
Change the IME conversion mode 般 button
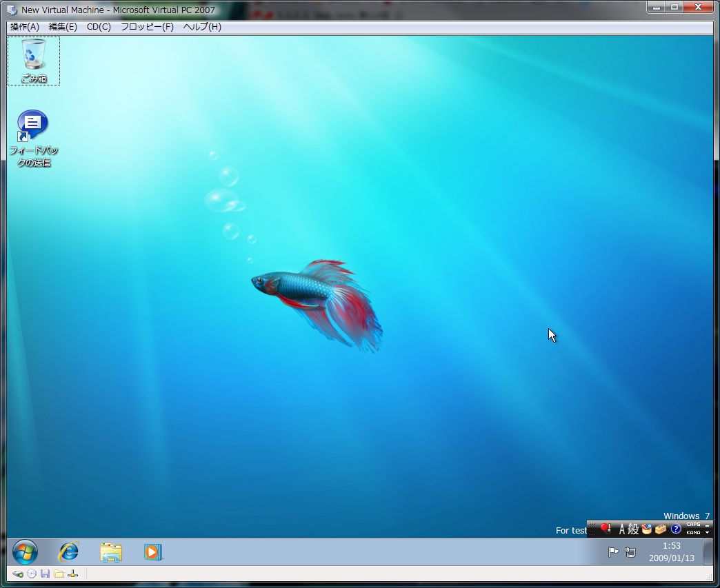tap(633, 529)
